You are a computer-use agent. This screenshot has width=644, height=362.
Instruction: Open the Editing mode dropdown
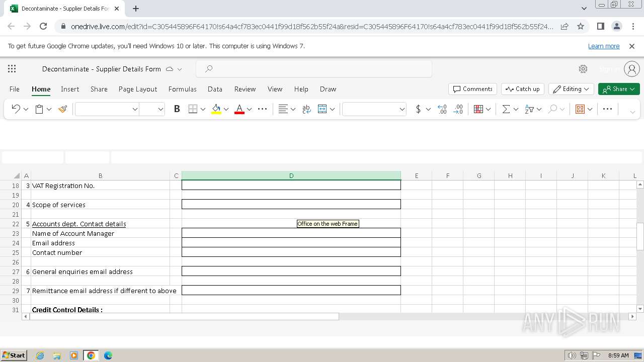[571, 89]
